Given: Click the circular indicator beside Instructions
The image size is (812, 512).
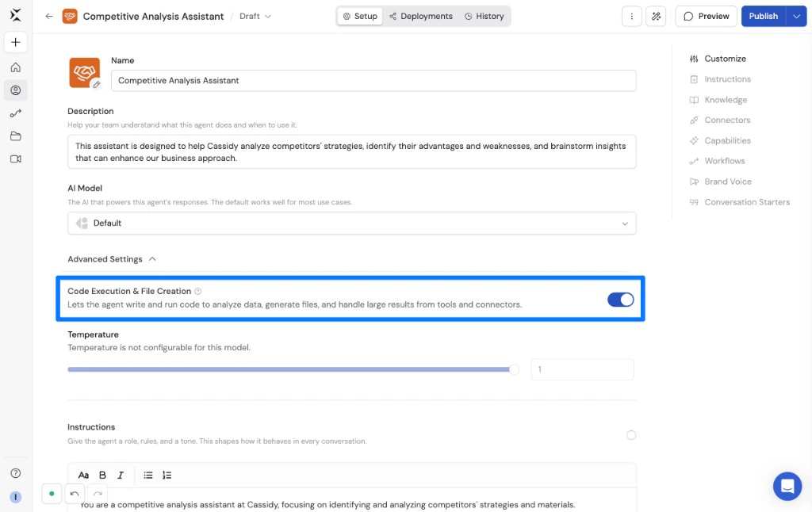Looking at the screenshot, I should point(630,435).
